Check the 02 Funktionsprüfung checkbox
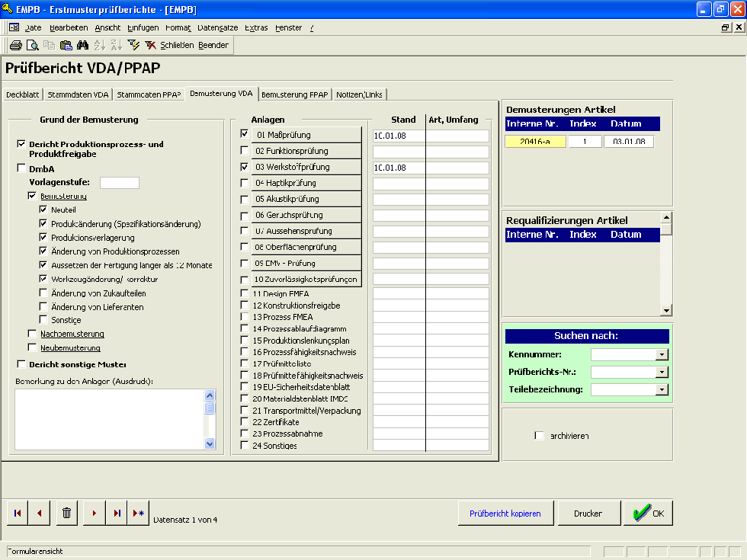The width and height of the screenshot is (747, 560). (245, 151)
